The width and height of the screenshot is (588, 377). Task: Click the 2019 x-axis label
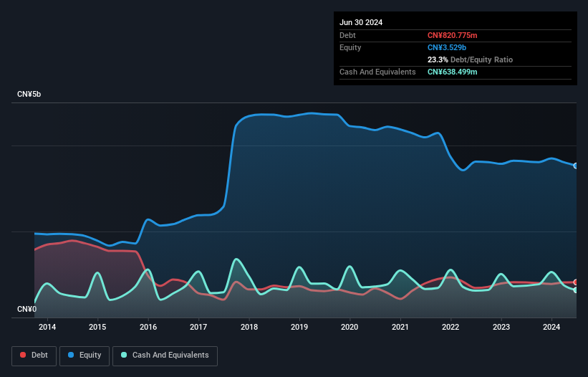(x=299, y=327)
